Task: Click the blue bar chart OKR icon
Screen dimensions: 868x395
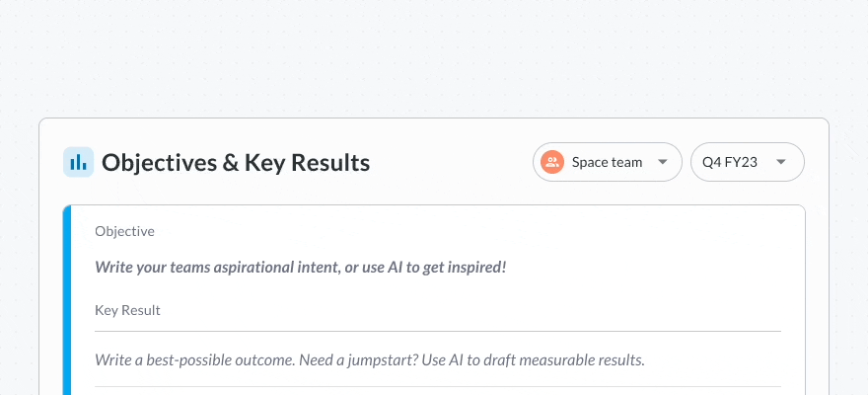Action: [78, 162]
